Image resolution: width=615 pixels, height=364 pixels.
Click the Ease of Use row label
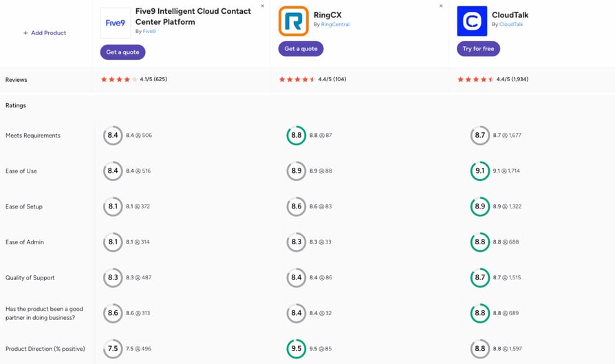21,171
